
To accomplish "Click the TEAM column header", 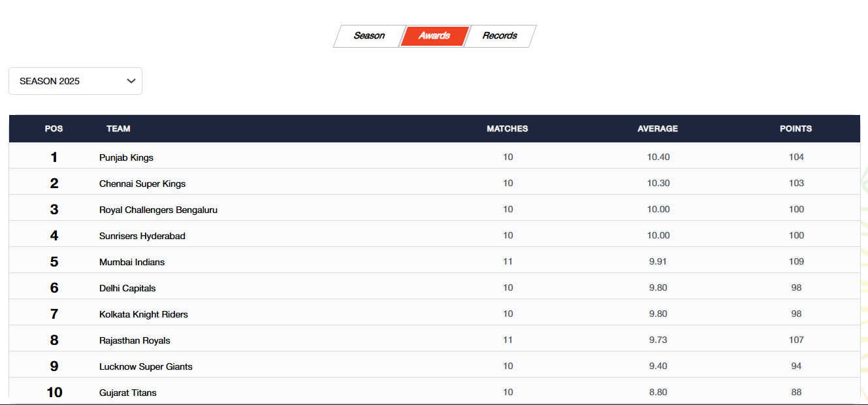I will point(118,129).
